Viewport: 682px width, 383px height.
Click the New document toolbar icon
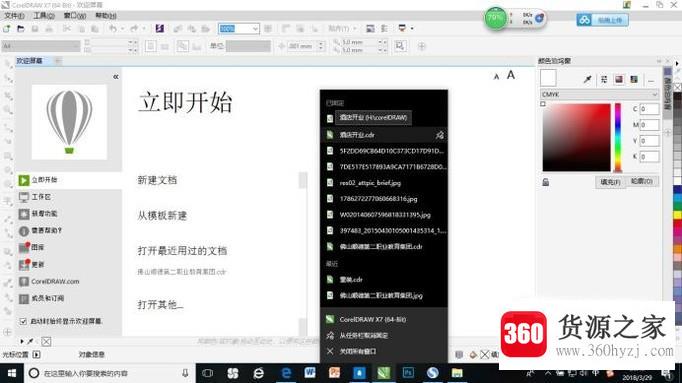coord(7,29)
